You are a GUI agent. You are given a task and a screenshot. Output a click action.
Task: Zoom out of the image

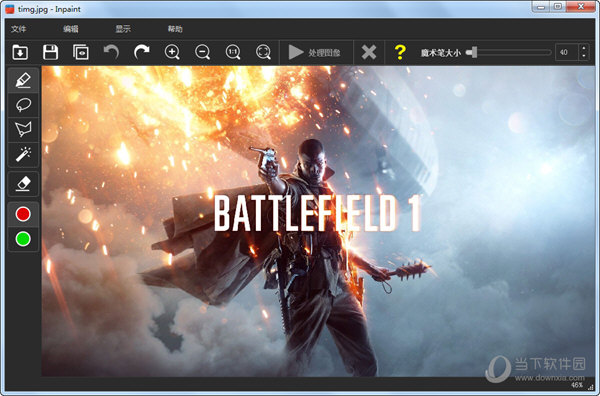tap(202, 52)
